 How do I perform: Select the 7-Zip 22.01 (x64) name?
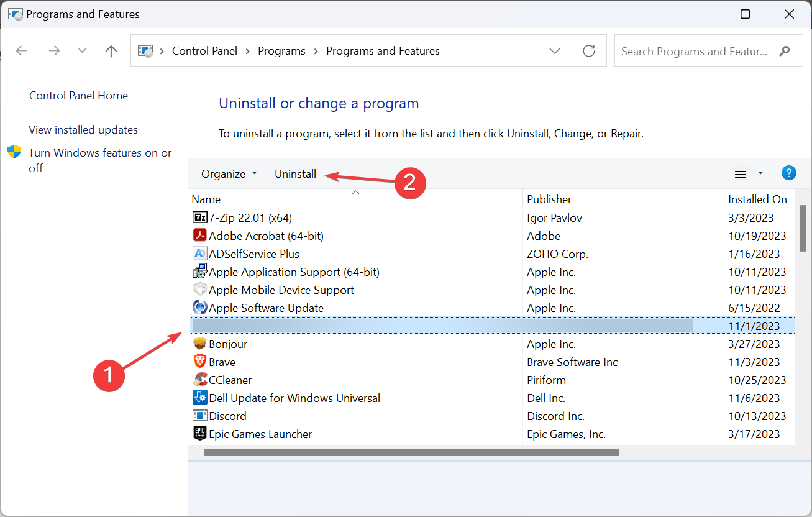(x=250, y=217)
